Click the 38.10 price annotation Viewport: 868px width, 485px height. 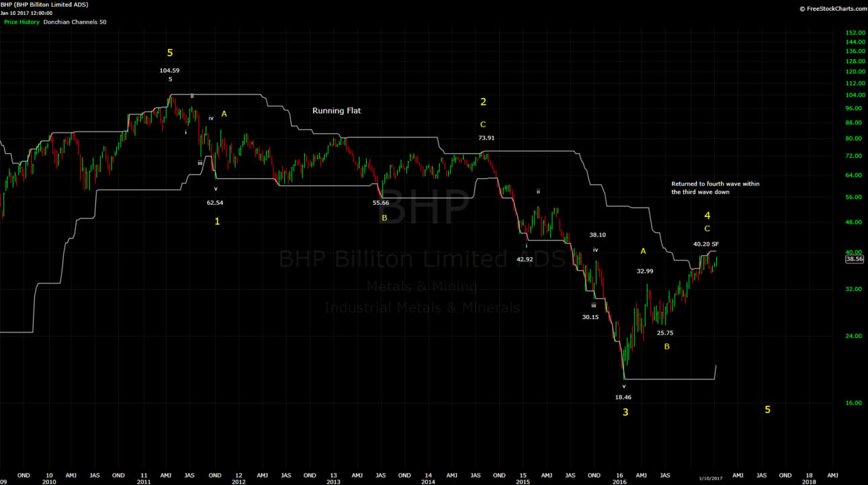click(x=598, y=235)
